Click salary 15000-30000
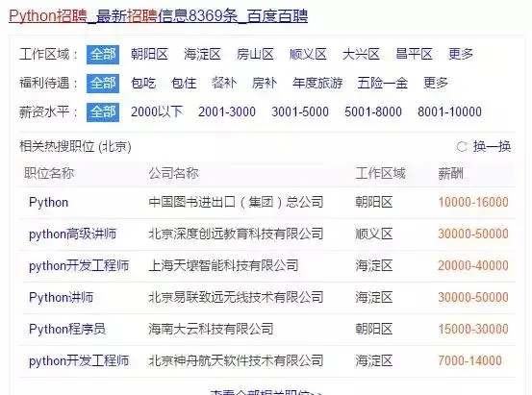This screenshot has width=532, height=395. pos(473,330)
